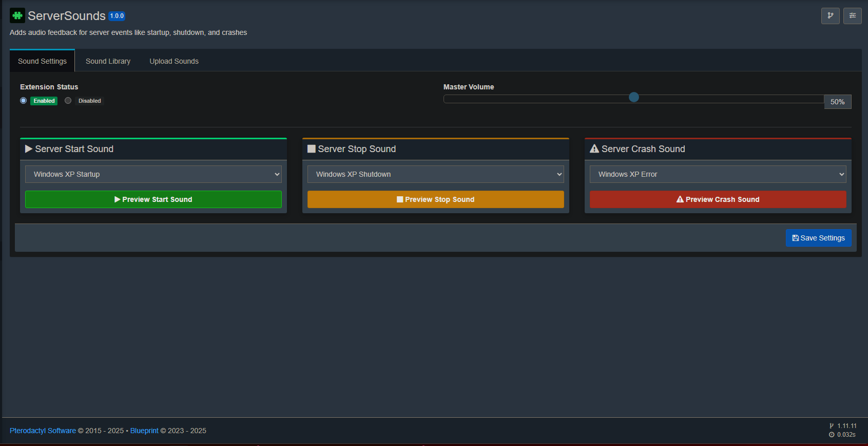868x446 pixels.
Task: Click the play triangle beside Server Start Sound
Action: pos(29,149)
